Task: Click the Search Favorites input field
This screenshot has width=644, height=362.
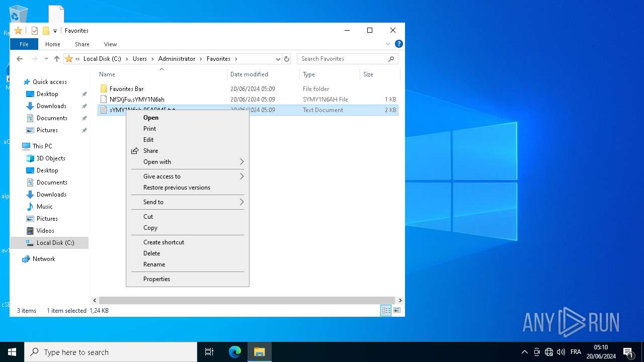Action: pyautogui.click(x=344, y=59)
